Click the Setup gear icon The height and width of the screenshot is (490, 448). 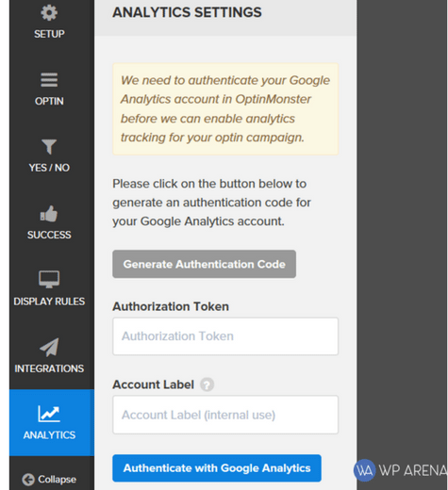point(49,13)
